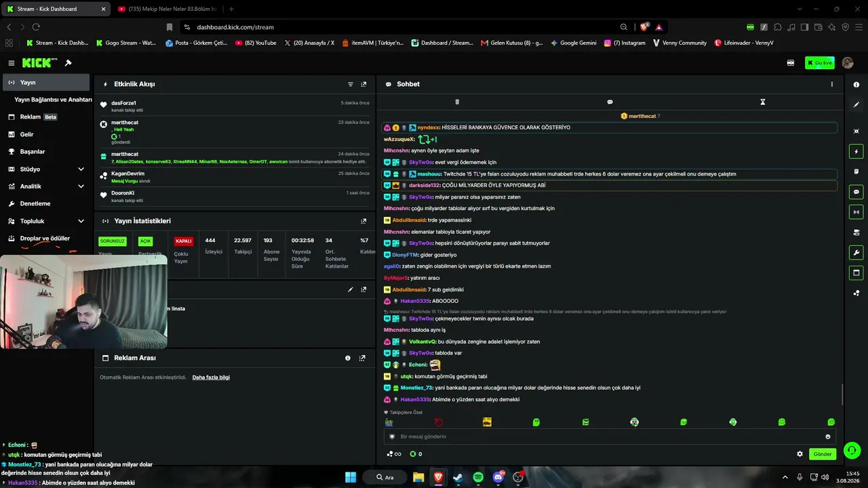Click the info icon in Reklam Arası
Image resolution: width=868 pixels, height=488 pixels.
click(348, 358)
